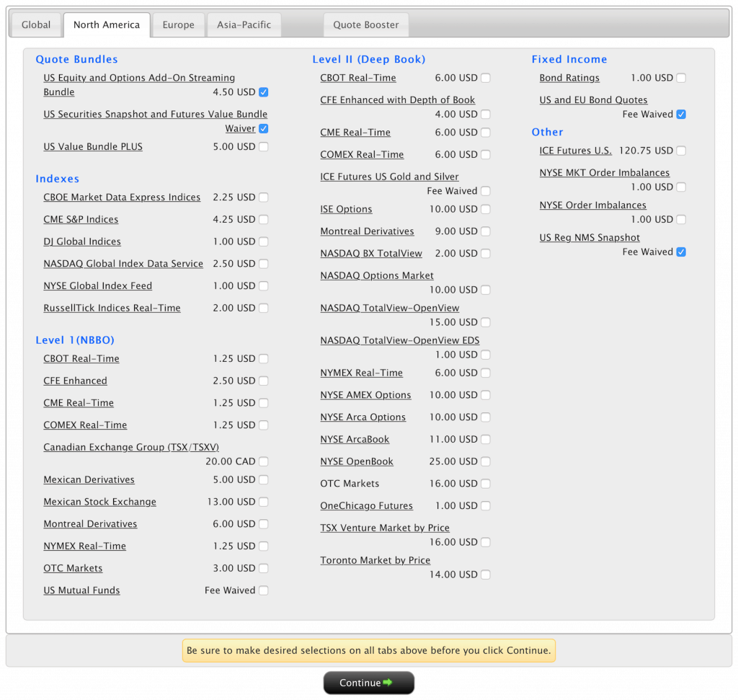Screen dimensions: 738x700
Task: Open the ICE Futures U.S. link
Action: tap(576, 151)
